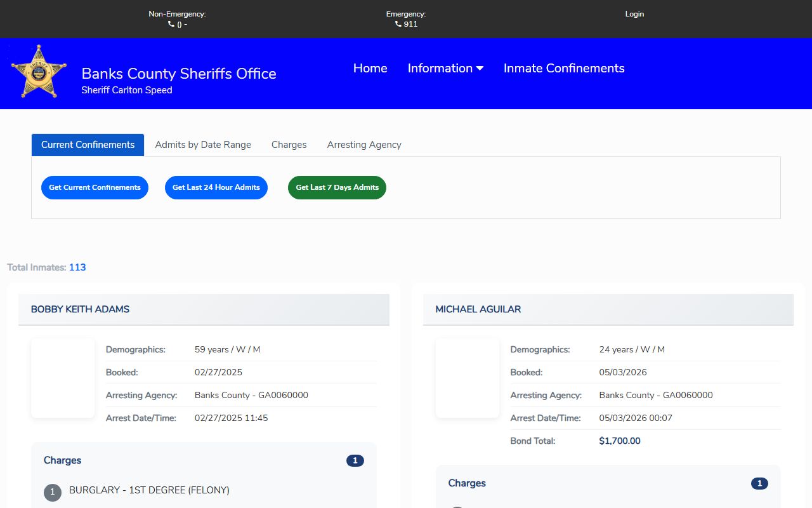
Task: Click Michael Aguilar photo placeholder
Action: coord(468,378)
